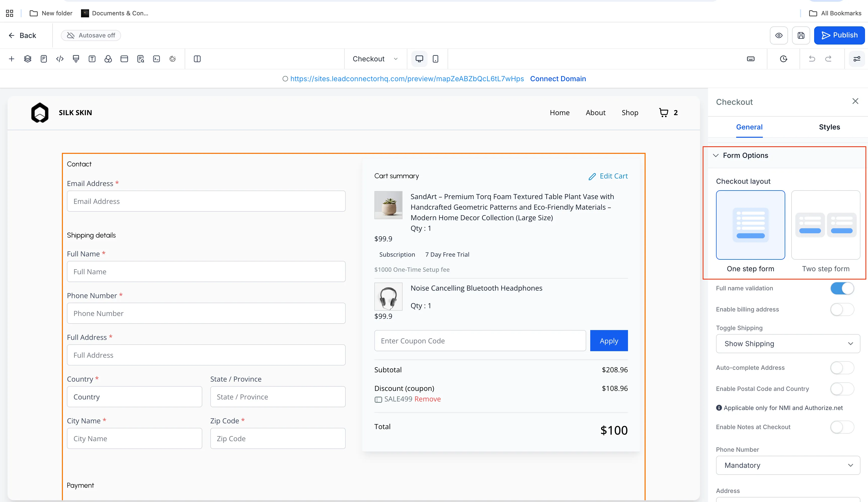Open the shopping cart icon in header

[x=664, y=113]
